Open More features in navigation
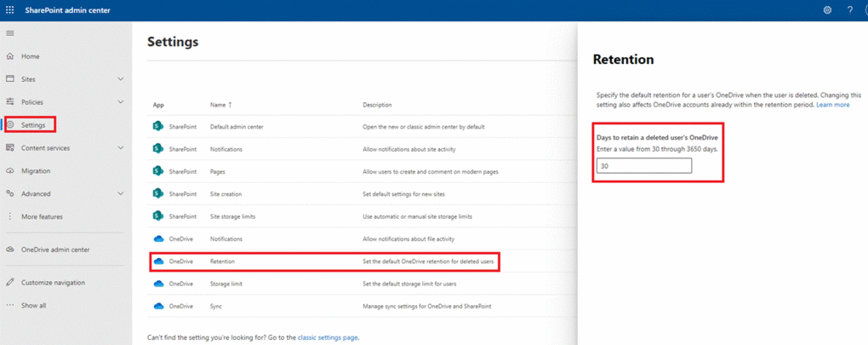 tap(42, 216)
